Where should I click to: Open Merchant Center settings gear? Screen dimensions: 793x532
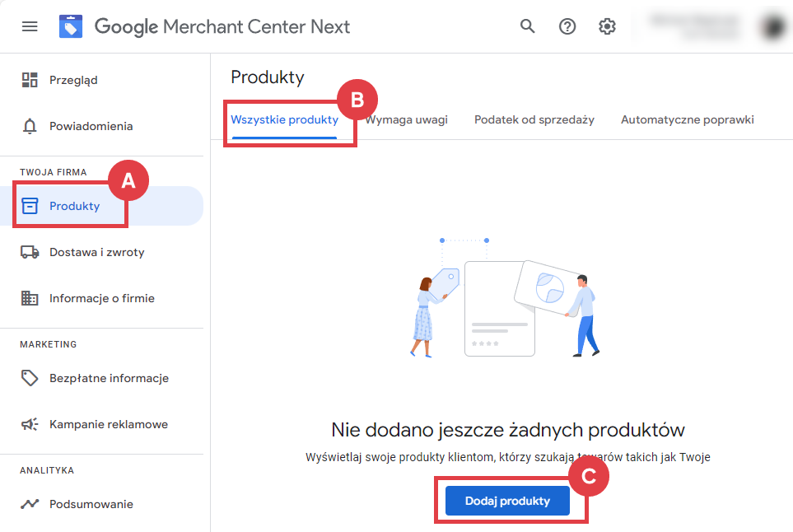(607, 26)
